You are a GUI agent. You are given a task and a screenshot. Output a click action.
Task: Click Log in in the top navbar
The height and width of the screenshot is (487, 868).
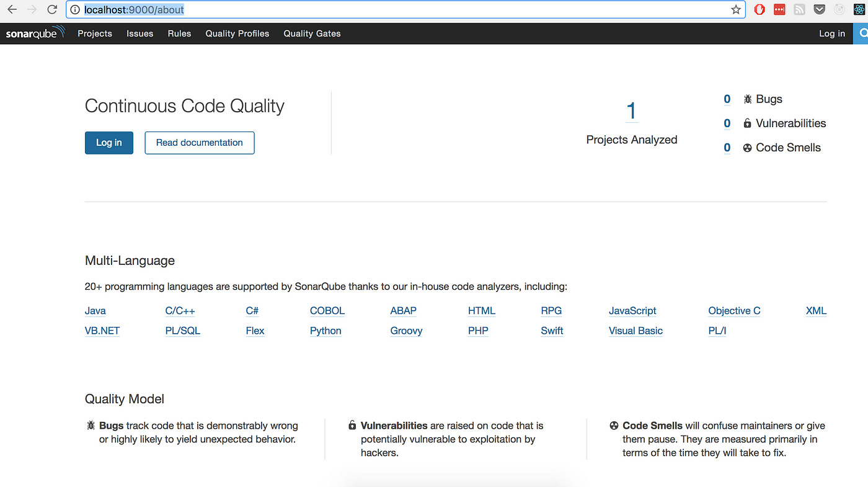(x=832, y=34)
